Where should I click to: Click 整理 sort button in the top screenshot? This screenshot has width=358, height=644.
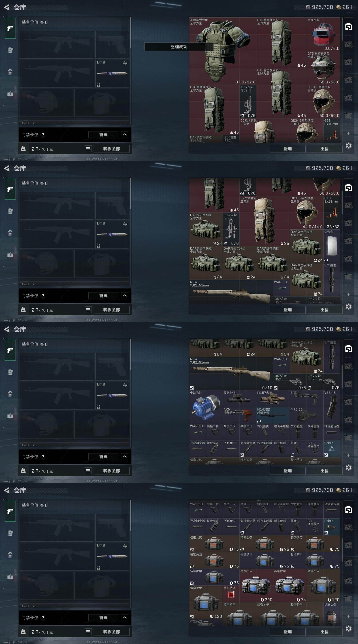click(x=288, y=149)
